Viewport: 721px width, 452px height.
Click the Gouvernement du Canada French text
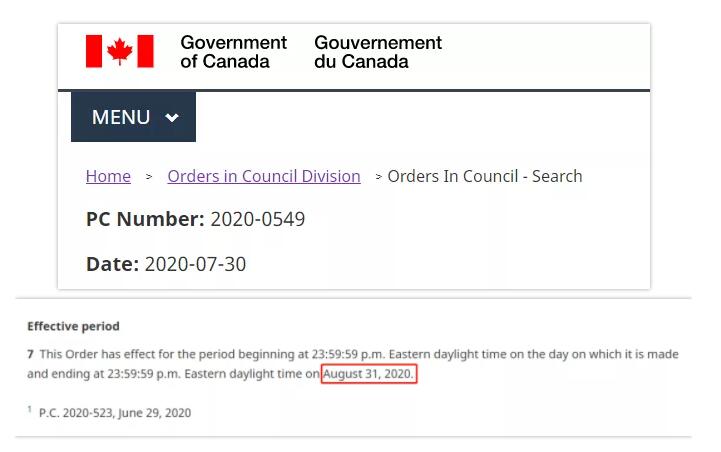[x=377, y=52]
